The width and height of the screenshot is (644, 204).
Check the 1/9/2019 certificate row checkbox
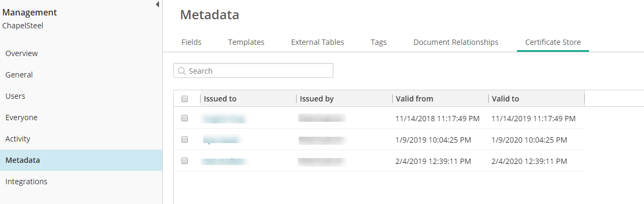pos(185,139)
